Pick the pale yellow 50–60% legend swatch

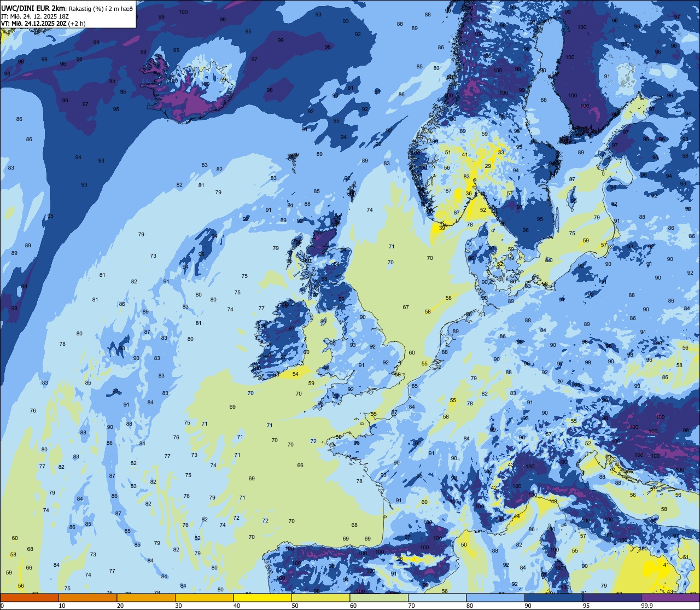tap(320, 598)
